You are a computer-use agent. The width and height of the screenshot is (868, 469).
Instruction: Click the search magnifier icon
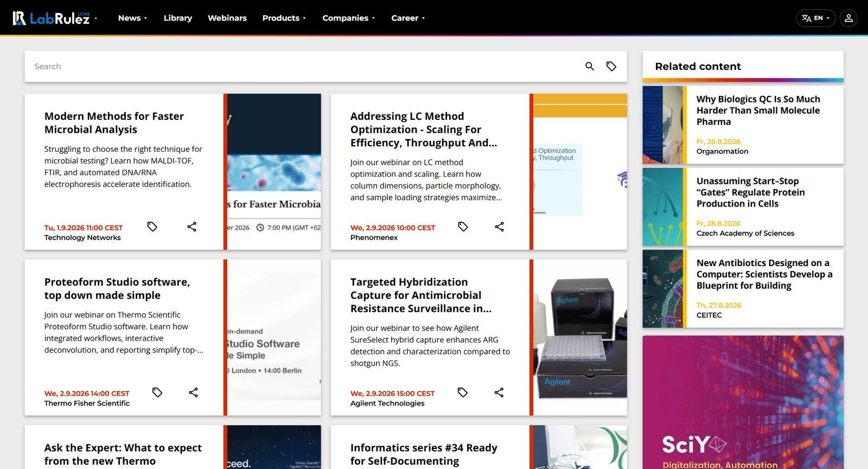590,66
